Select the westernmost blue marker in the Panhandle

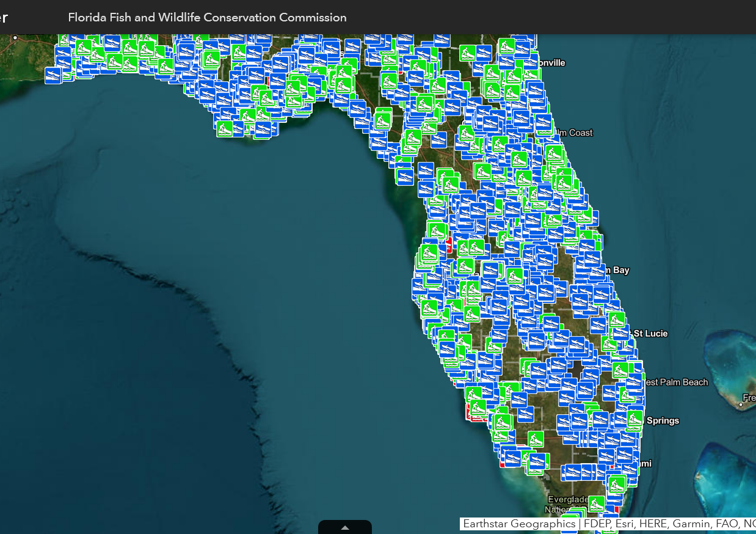coord(54,78)
